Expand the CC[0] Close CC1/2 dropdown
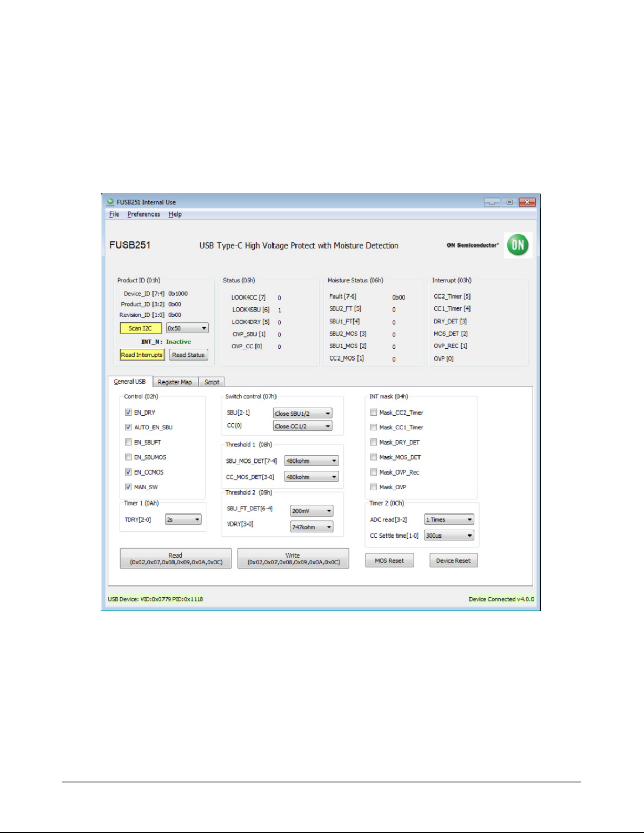Viewport: 644px width, 833px height. pos(302,426)
